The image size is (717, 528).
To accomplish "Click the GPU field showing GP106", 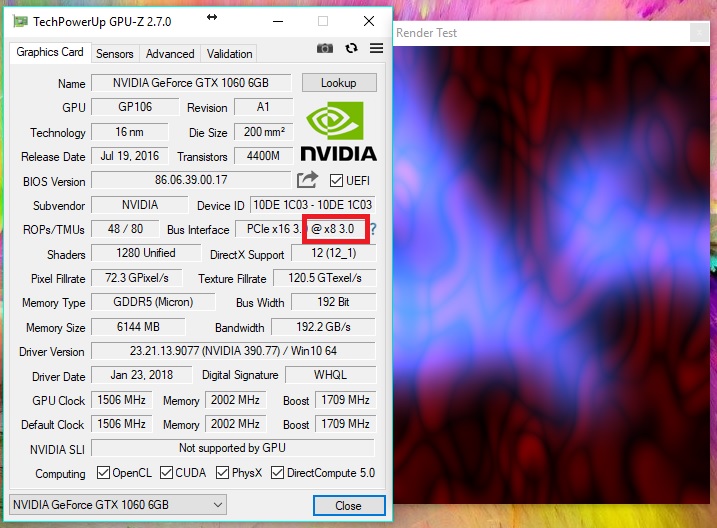I will [135, 107].
